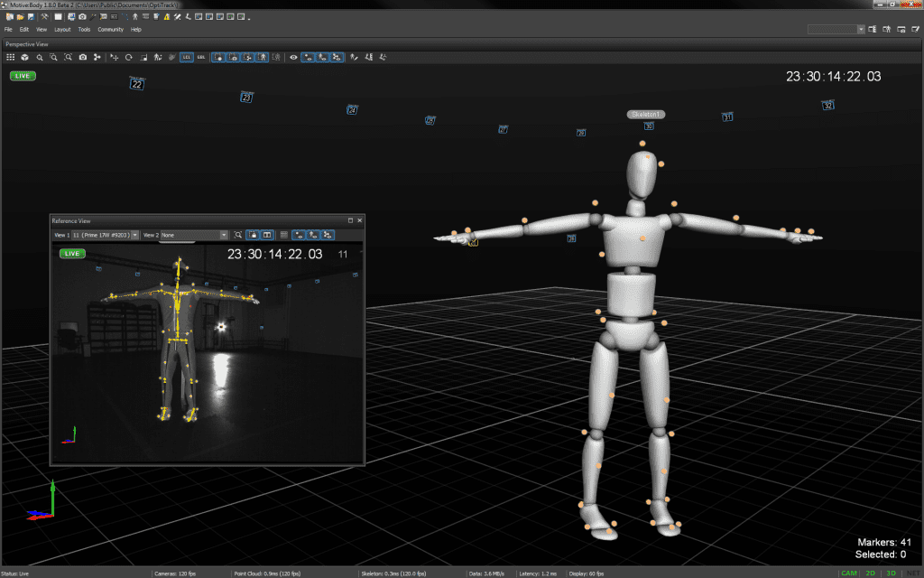Click the 3D cube view icon
The width and height of the screenshot is (924, 578).
tap(25, 57)
